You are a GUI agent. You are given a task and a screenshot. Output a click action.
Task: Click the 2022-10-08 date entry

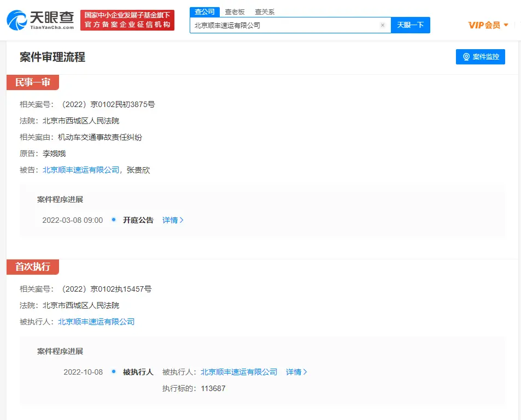[x=83, y=372]
